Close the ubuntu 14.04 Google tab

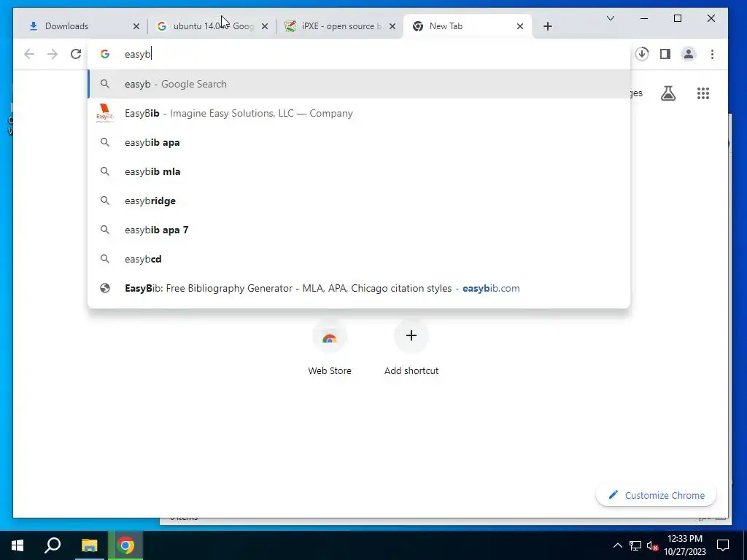(x=265, y=26)
